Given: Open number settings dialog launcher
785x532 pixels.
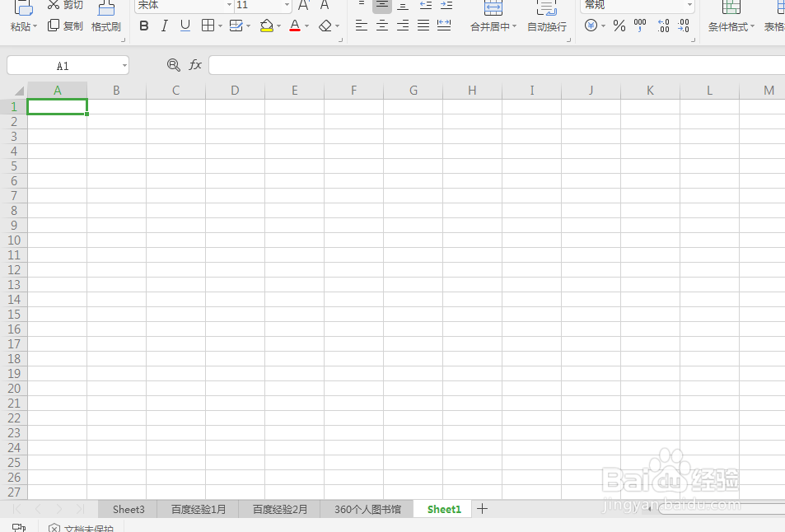Looking at the screenshot, I should point(694,40).
